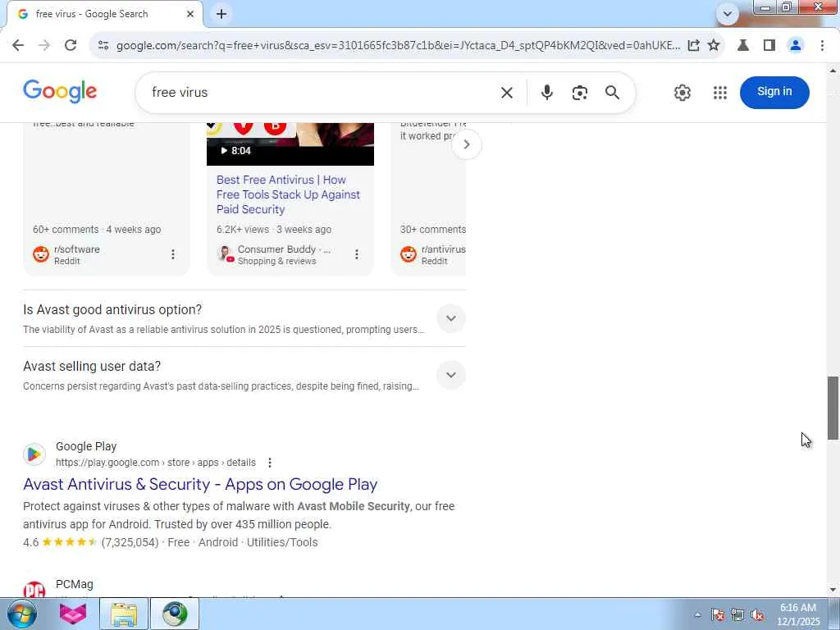Click muted volume tray icon
The width and height of the screenshot is (840, 630).
coord(757,615)
